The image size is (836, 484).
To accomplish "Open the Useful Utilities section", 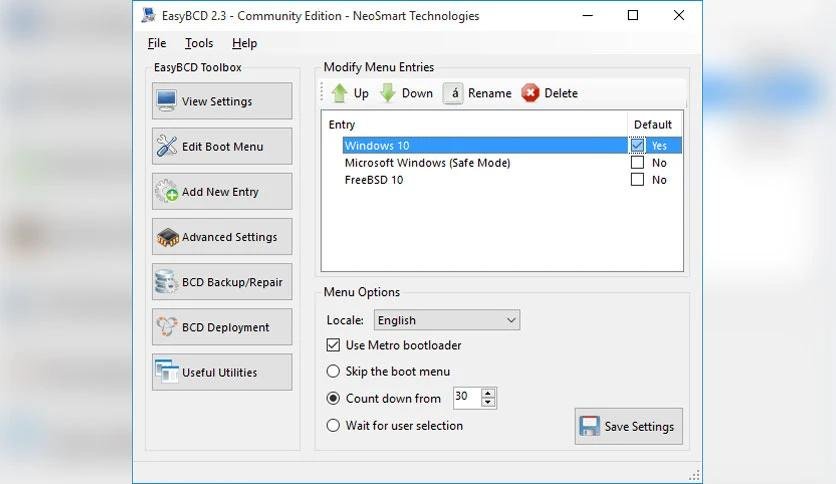I will (x=222, y=372).
